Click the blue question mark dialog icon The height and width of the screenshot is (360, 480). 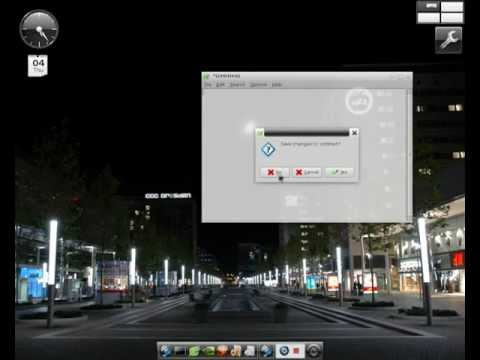(x=268, y=150)
